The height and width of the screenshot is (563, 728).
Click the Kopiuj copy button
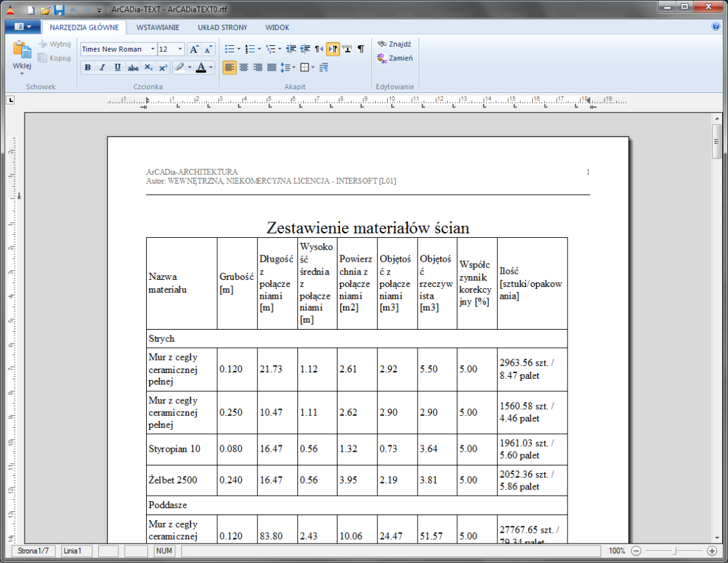click(x=55, y=58)
